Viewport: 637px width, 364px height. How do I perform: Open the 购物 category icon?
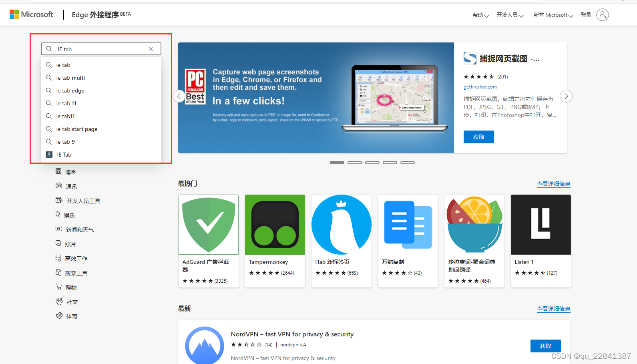(59, 287)
